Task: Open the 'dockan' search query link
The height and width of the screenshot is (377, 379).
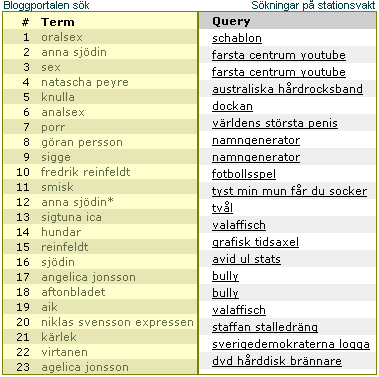Action: [x=232, y=106]
